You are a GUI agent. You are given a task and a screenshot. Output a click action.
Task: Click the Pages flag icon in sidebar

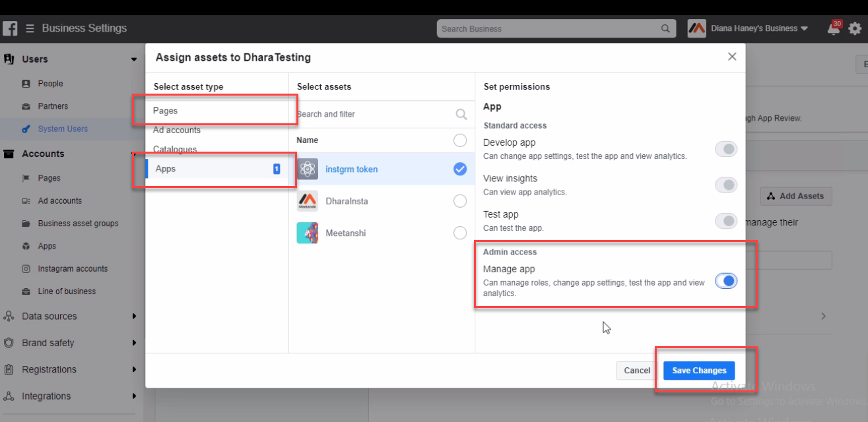[26, 178]
